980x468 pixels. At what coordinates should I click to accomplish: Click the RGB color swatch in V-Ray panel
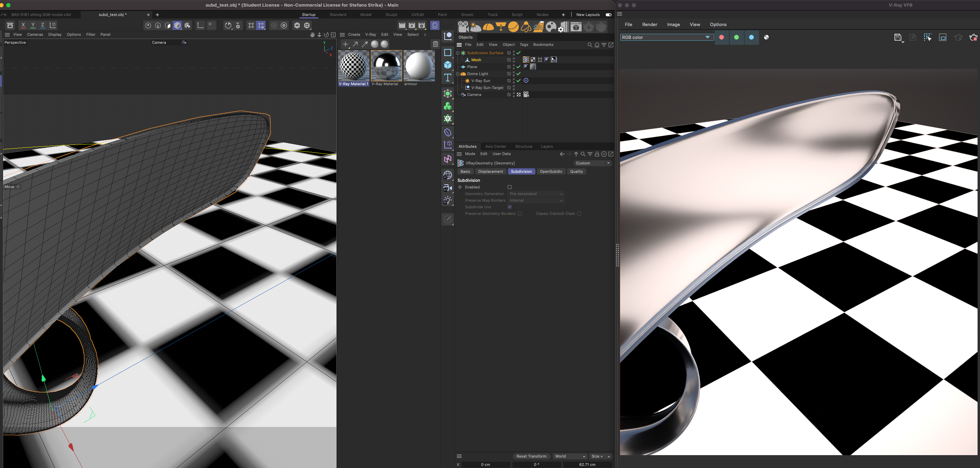tap(665, 37)
